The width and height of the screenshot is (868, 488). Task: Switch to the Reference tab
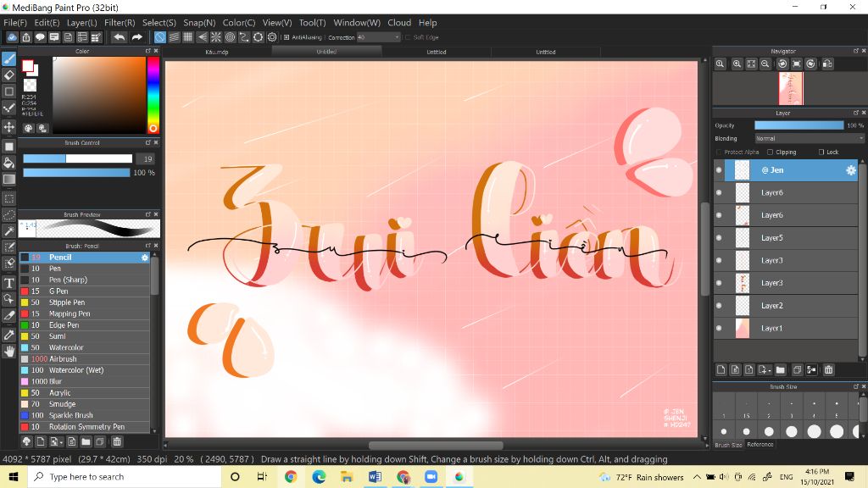click(760, 444)
